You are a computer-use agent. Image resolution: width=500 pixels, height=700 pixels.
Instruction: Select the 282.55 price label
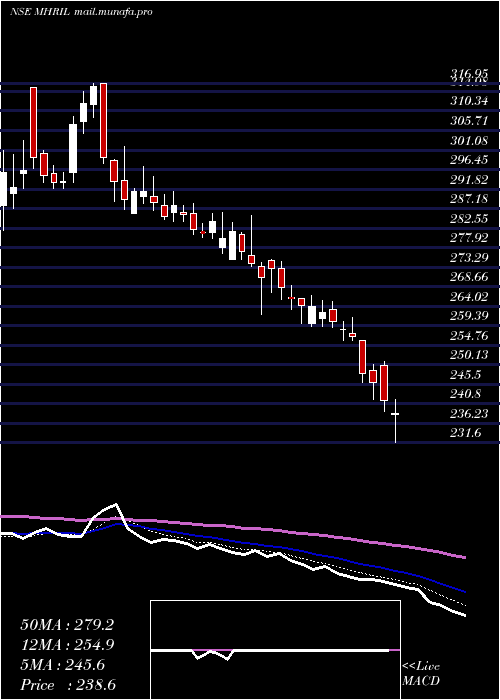pos(469,218)
